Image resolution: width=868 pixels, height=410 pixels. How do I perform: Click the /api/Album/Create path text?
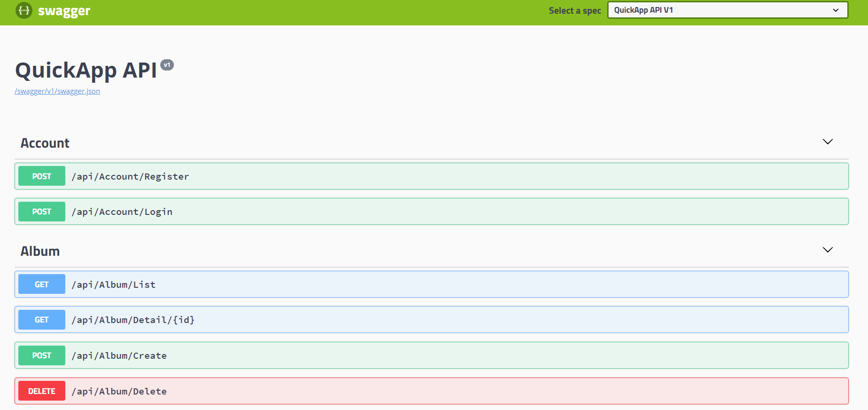(x=119, y=355)
